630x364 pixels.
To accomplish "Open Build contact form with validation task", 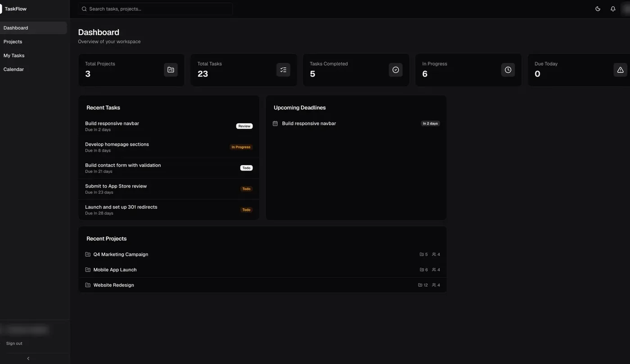I will coord(169,168).
